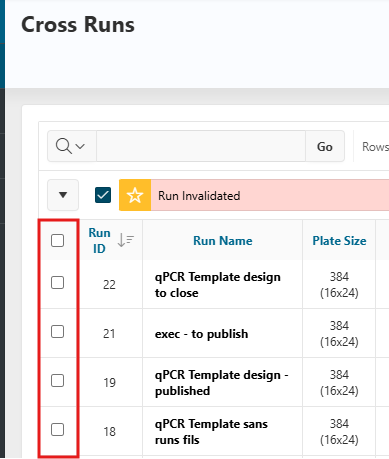Click plate size cell in run 18 row
The image size is (389, 459).
[339, 432]
